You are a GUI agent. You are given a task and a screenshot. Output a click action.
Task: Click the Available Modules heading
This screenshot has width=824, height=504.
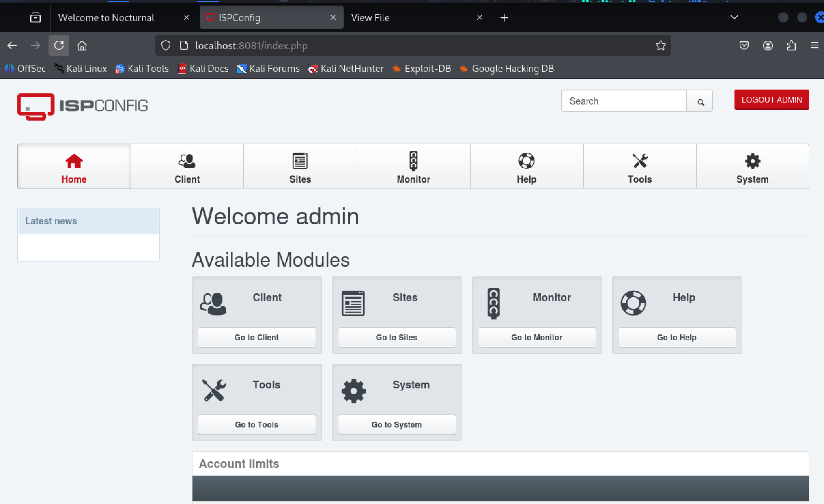click(x=271, y=260)
